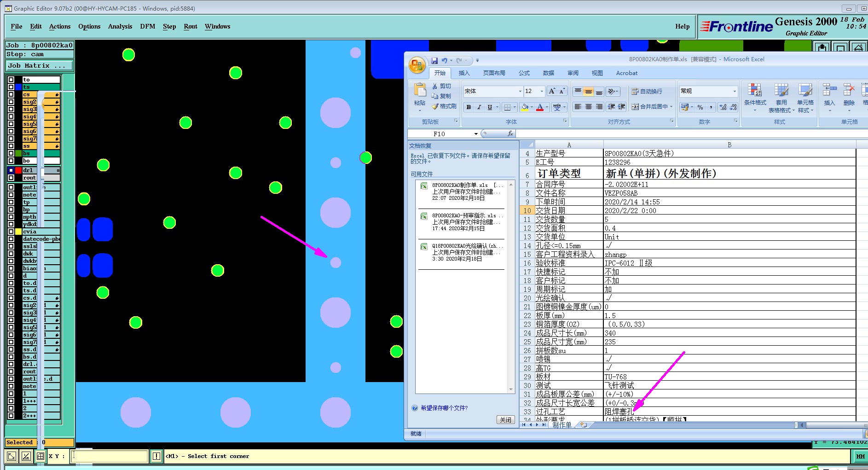Open the borders dropdown arrow
This screenshot has width=868, height=470.
pyautogui.click(x=515, y=107)
